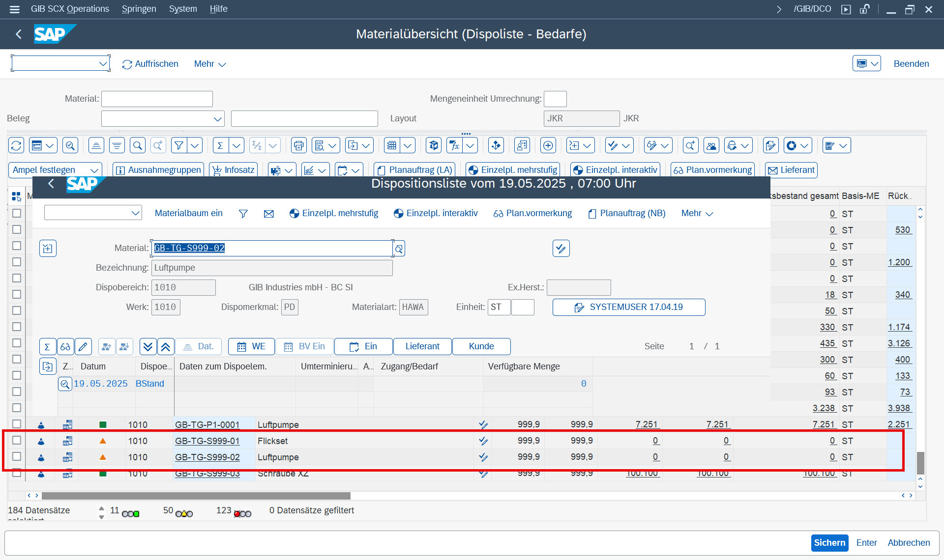Click the sort ascending icon
Image resolution: width=944 pixels, height=560 pixels.
pyautogui.click(x=96, y=145)
